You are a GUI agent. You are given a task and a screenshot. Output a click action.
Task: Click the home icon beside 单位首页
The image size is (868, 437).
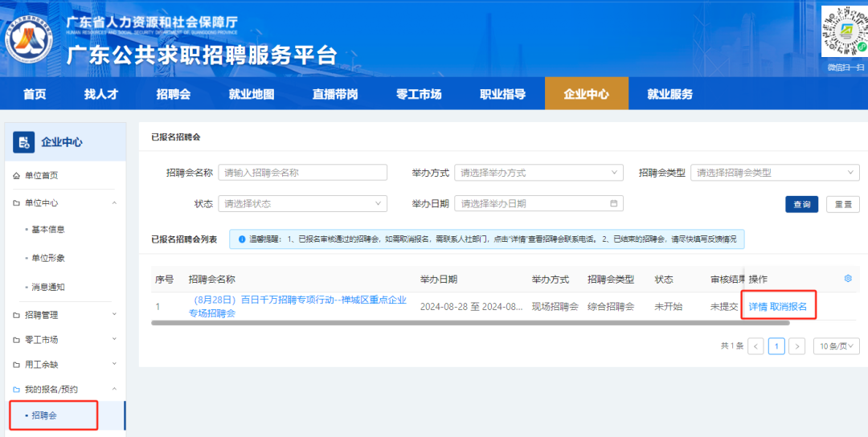point(16,176)
